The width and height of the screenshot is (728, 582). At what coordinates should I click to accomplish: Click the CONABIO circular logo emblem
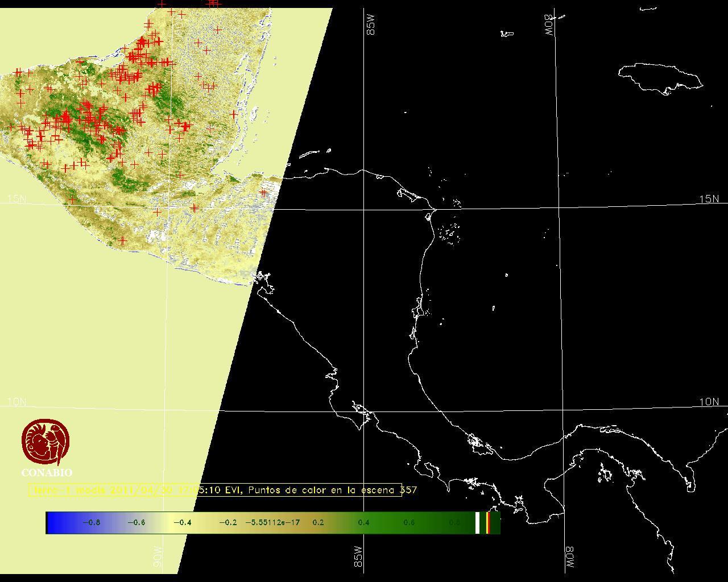(46, 442)
